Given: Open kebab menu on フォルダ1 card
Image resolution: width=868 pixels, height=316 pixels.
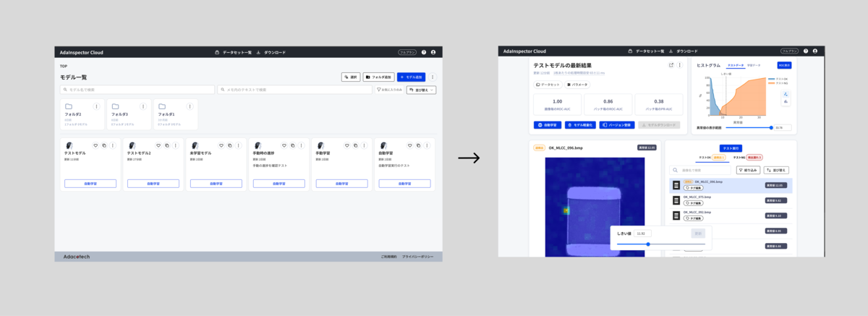Looking at the screenshot, I should [190, 106].
